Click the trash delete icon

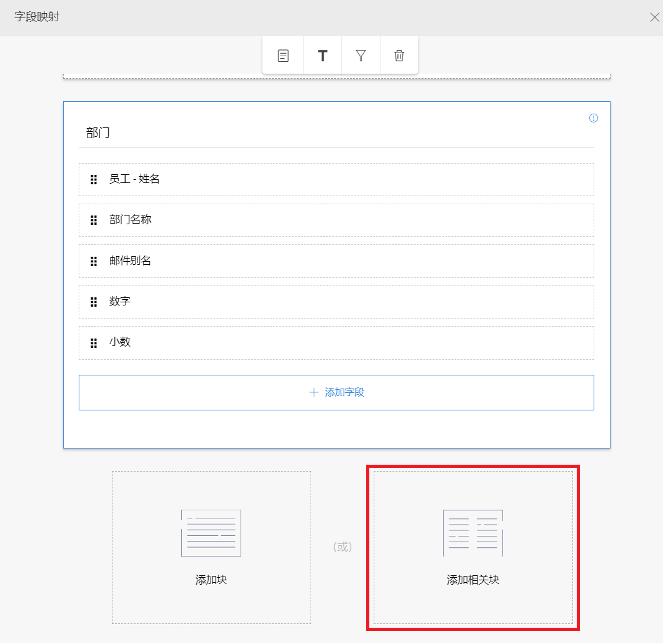point(399,56)
